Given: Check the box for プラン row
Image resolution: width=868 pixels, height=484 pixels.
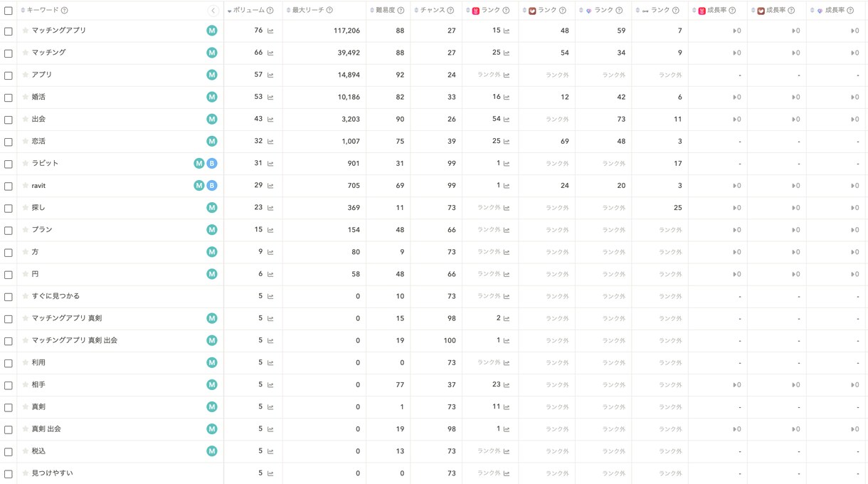Looking at the screenshot, I should tap(9, 231).
